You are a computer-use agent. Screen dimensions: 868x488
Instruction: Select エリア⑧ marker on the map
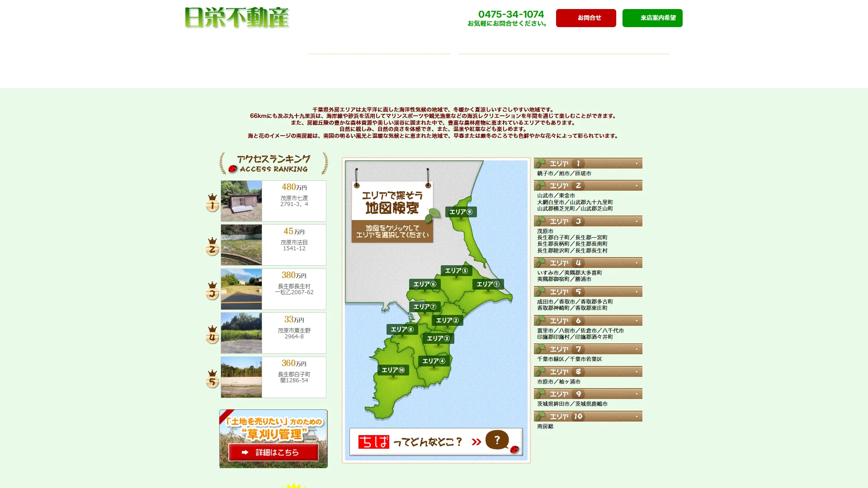tap(402, 329)
